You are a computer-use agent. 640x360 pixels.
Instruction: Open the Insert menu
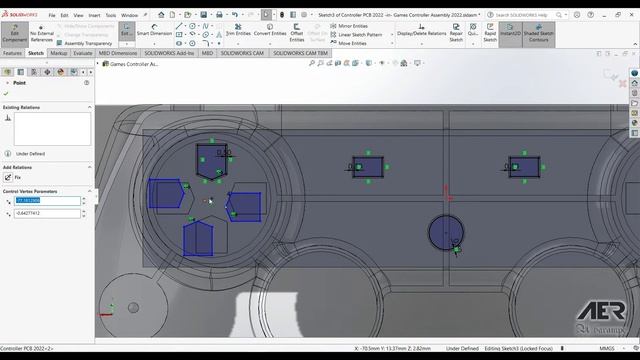click(94, 15)
